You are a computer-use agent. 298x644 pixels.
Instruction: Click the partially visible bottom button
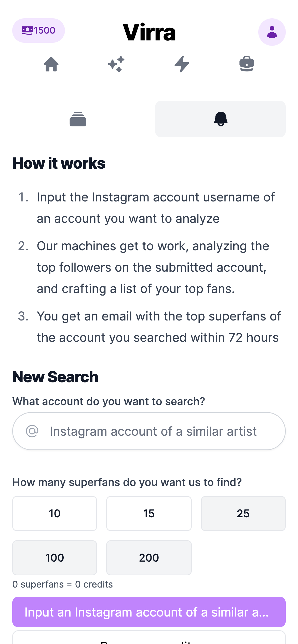click(x=149, y=638)
